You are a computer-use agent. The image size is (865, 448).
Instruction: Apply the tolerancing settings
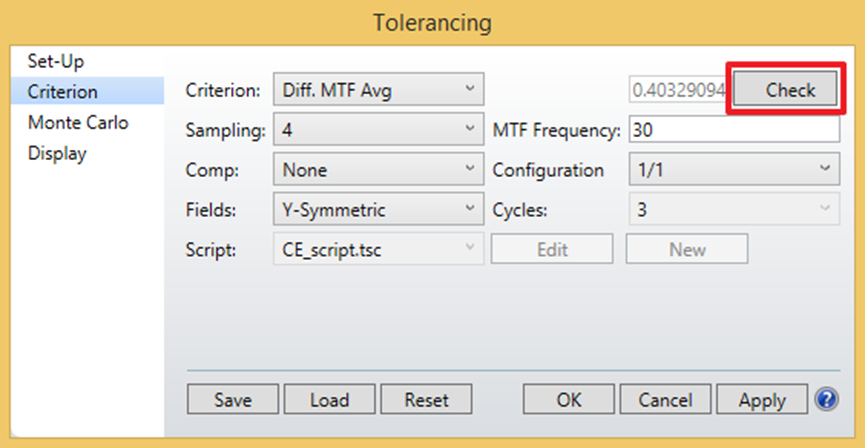click(x=762, y=400)
